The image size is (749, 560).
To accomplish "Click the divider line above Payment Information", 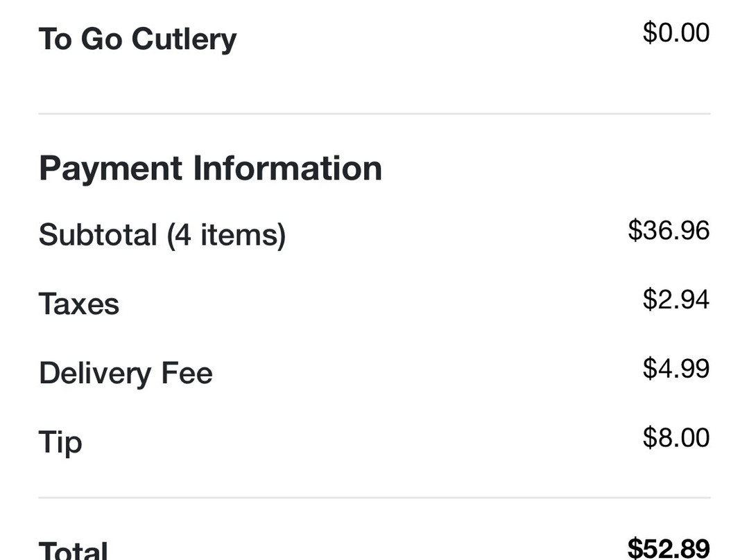I will click(x=374, y=113).
